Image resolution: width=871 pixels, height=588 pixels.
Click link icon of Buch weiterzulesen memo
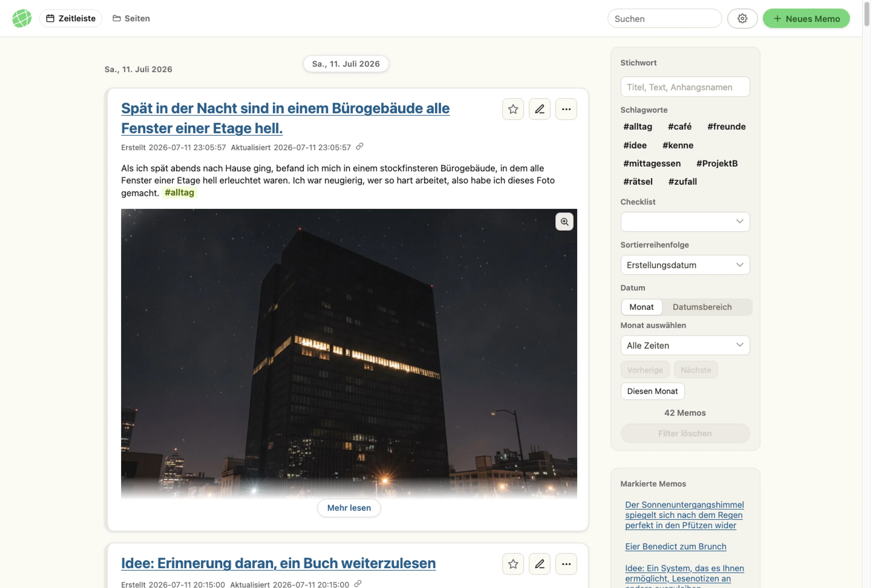coord(358,583)
